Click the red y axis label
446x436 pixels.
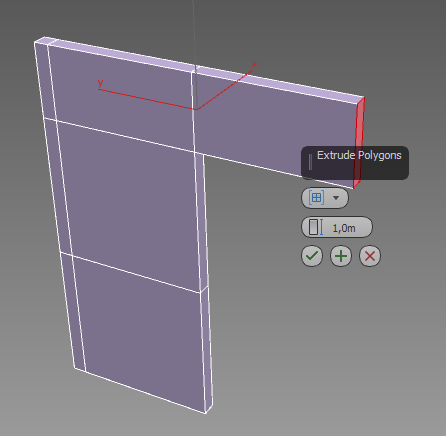pos(100,82)
